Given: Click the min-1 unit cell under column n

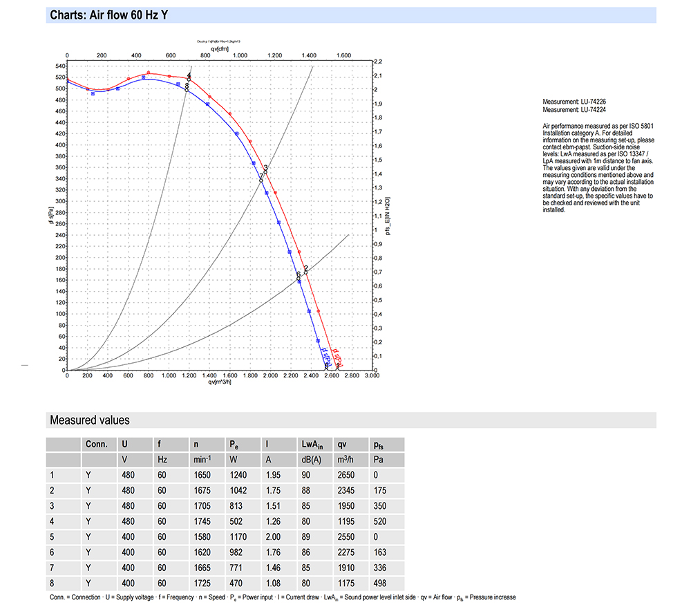Looking at the screenshot, I should [202, 460].
